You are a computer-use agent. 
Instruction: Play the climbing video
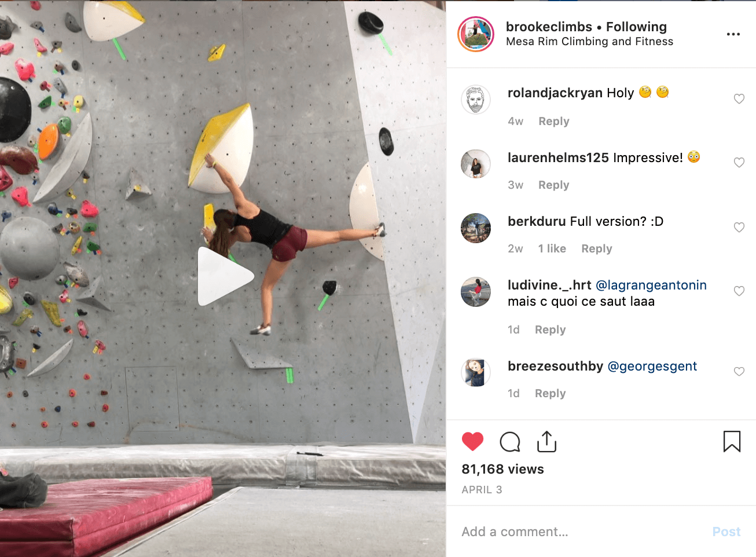225,277
